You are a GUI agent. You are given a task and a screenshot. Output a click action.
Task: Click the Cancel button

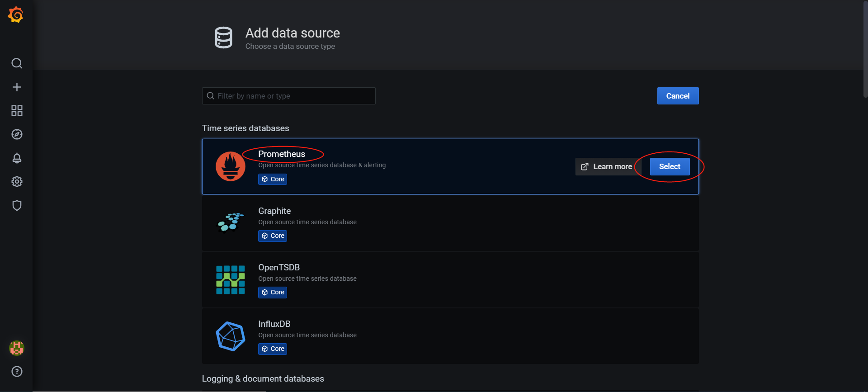(678, 96)
